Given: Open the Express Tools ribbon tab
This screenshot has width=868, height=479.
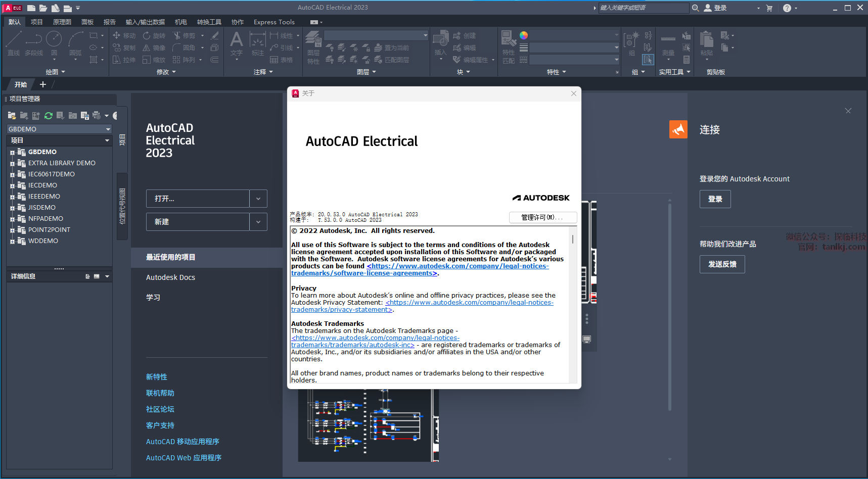Looking at the screenshot, I should tap(274, 22).
